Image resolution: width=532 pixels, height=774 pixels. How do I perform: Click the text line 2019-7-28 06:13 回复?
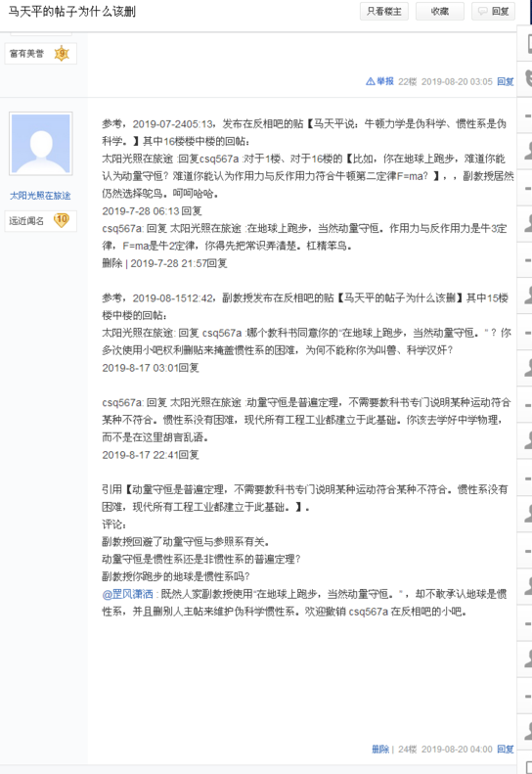tap(152, 211)
